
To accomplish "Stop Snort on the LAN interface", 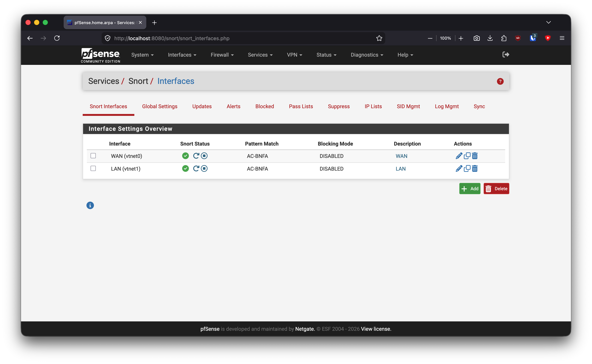I will click(x=204, y=169).
